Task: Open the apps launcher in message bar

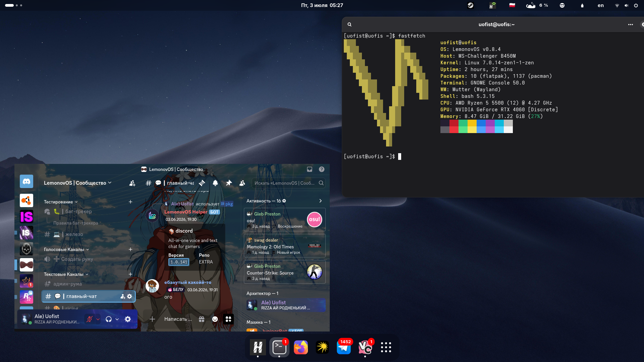Action: [x=228, y=319]
